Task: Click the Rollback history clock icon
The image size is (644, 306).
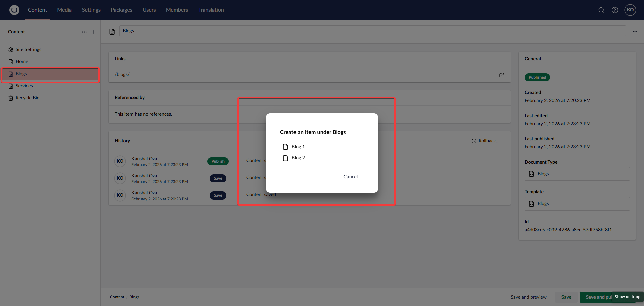Action: point(474,141)
